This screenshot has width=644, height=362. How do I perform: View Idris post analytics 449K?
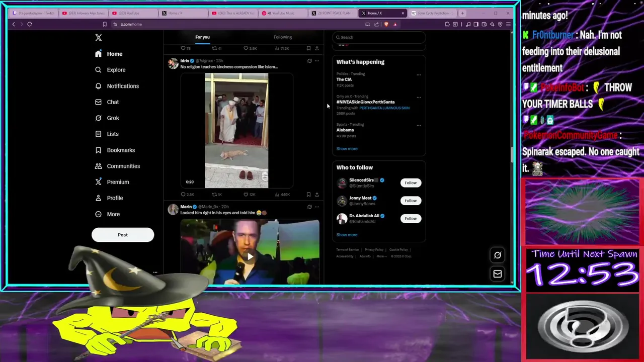click(x=282, y=195)
